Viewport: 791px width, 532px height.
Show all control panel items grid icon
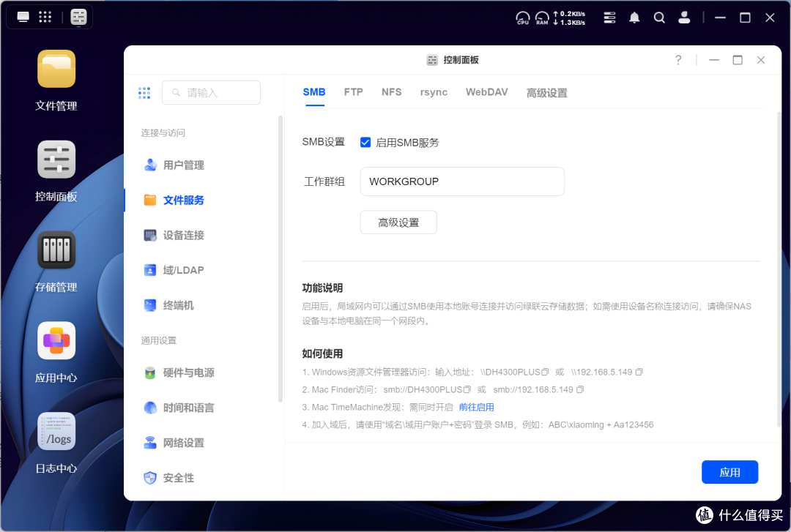pyautogui.click(x=144, y=93)
